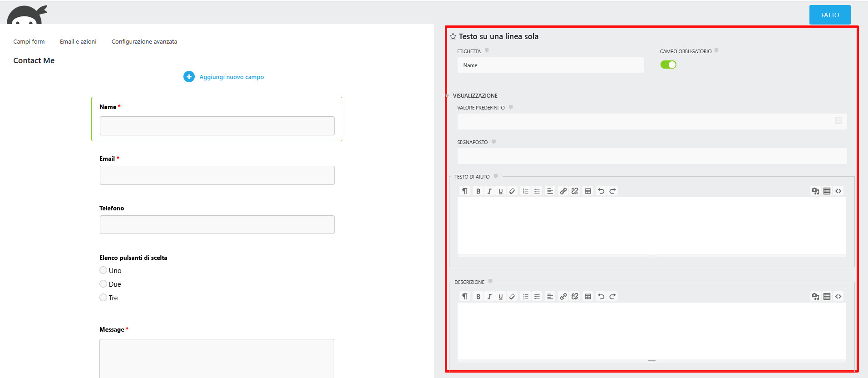Select the Due radio button
The width and height of the screenshot is (868, 378).
[x=103, y=284]
